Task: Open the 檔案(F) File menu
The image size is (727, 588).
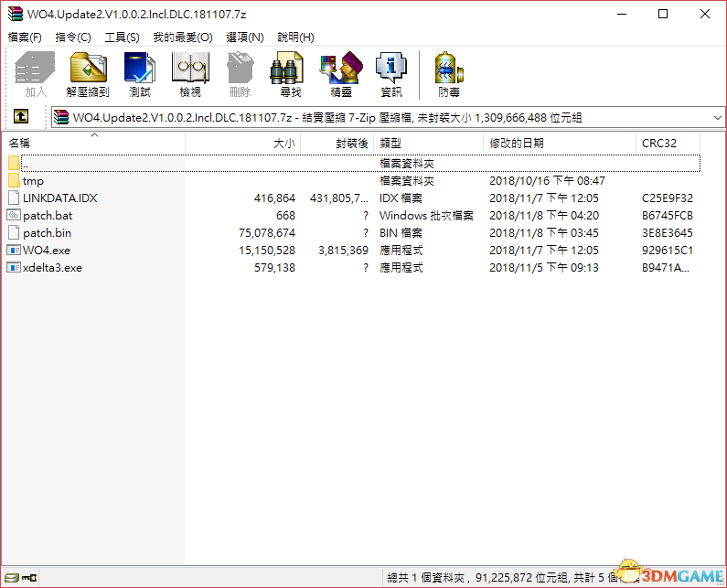Action: tap(25, 37)
